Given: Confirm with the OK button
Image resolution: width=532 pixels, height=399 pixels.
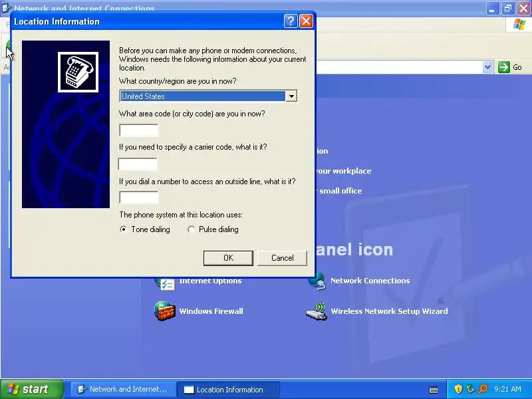Looking at the screenshot, I should 228,258.
